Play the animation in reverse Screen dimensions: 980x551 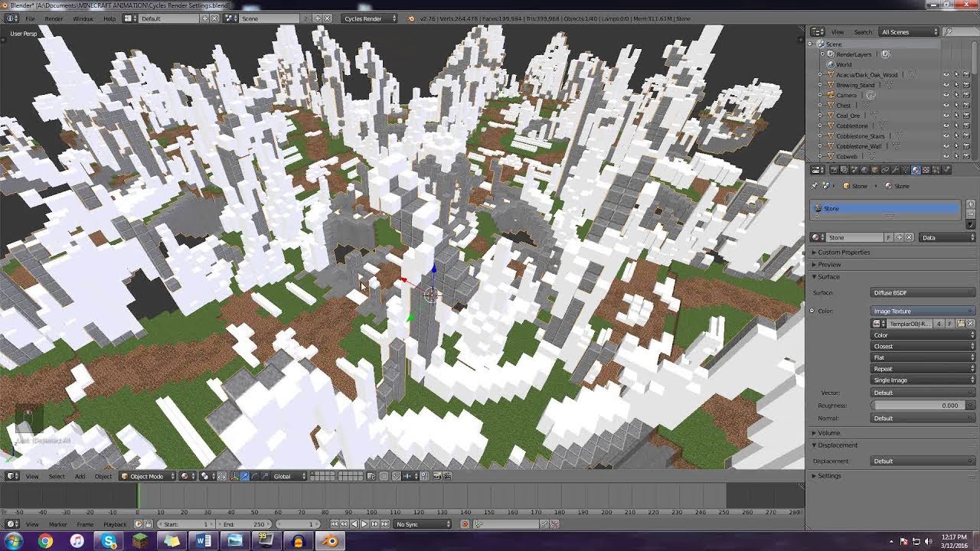354,524
